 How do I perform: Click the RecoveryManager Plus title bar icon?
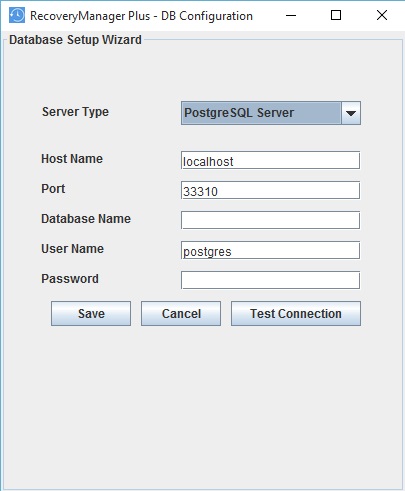(17, 15)
